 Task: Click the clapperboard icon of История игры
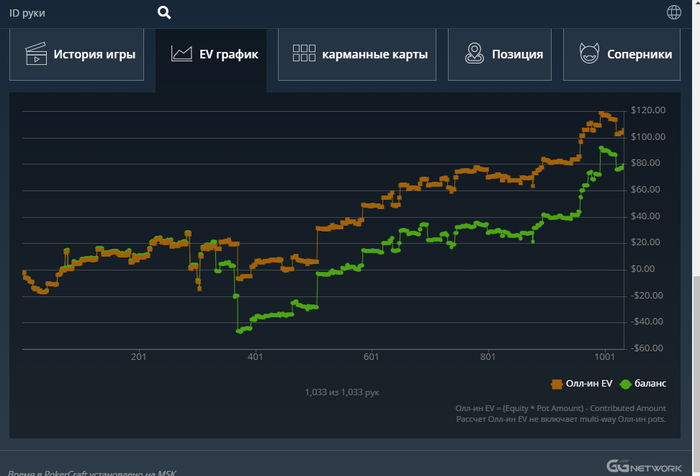[x=36, y=54]
